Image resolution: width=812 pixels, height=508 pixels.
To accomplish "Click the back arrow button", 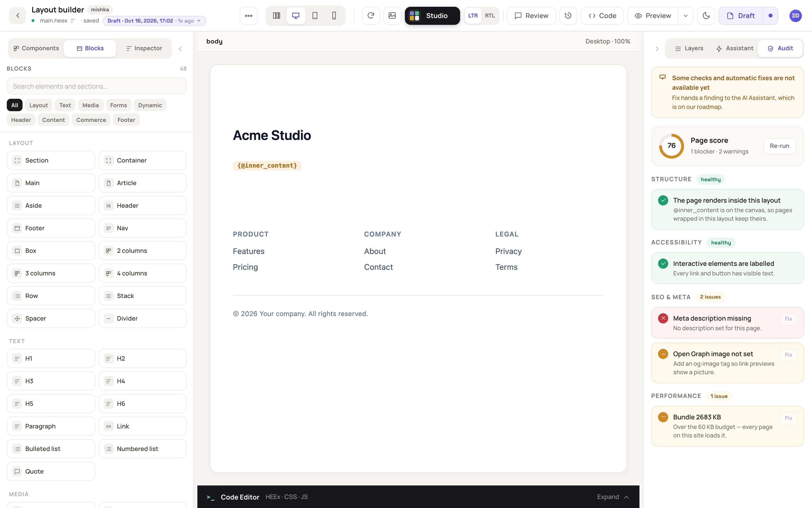I will 17,16.
